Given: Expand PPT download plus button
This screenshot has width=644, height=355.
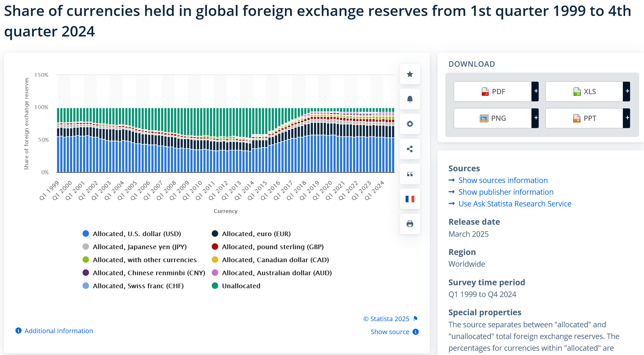Looking at the screenshot, I should pos(627,118).
